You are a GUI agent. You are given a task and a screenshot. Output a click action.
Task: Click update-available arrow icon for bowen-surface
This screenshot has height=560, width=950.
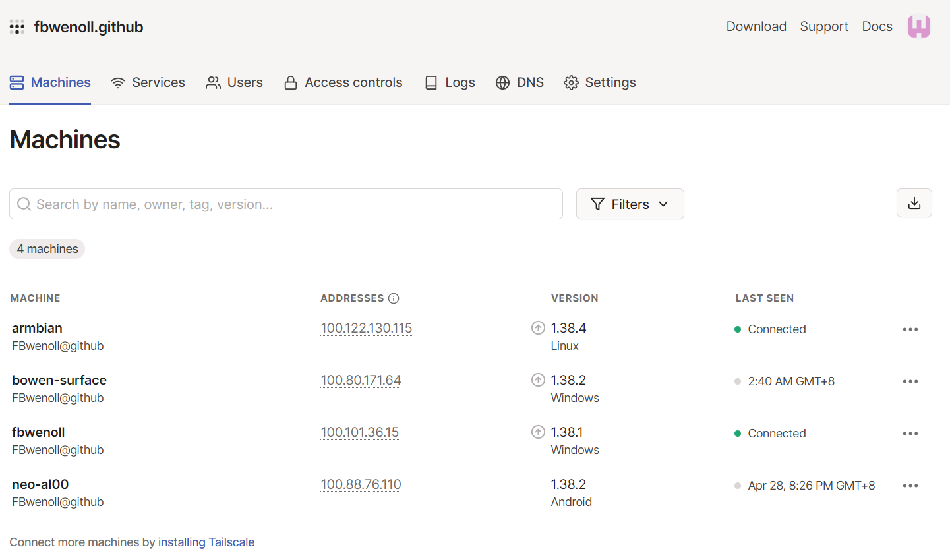click(538, 379)
